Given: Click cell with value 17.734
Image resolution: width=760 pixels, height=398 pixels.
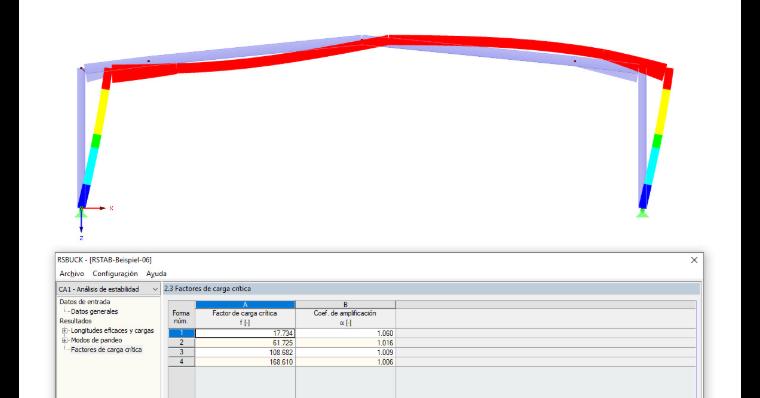Looking at the screenshot, I should pyautogui.click(x=245, y=334).
